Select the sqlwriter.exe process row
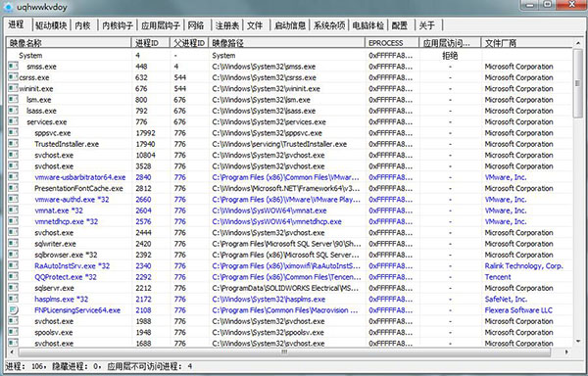 (55, 244)
